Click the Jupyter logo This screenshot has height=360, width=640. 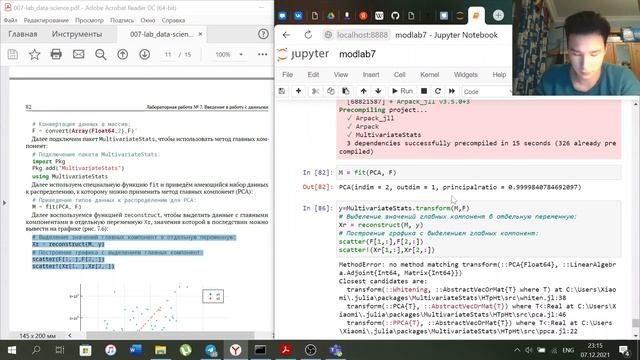(303, 54)
